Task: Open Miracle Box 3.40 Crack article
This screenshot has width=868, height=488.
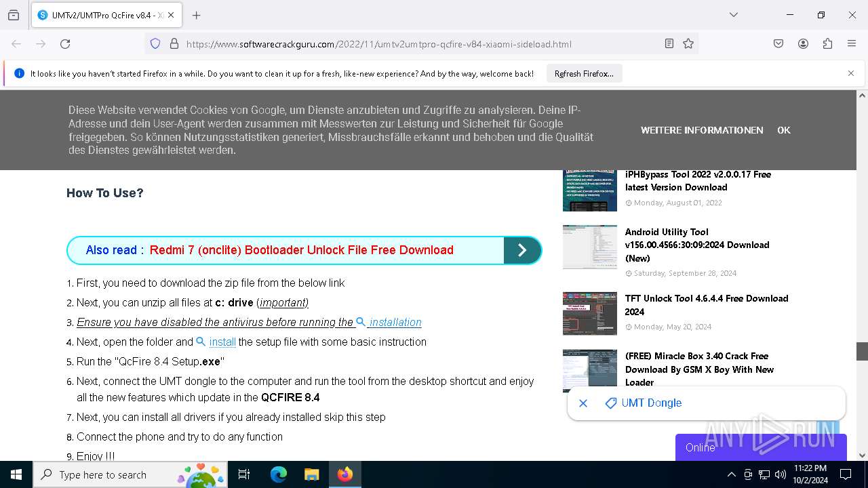Action: pyautogui.click(x=699, y=369)
